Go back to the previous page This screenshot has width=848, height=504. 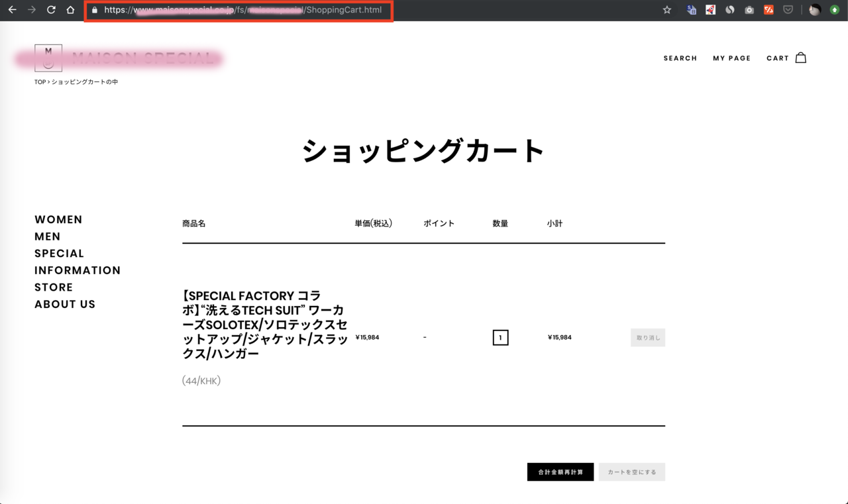12,10
